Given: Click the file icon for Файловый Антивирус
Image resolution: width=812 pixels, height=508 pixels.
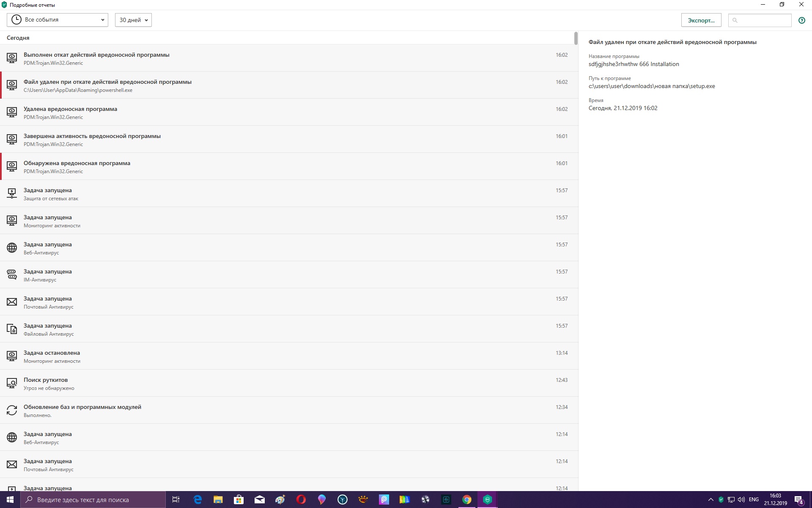Looking at the screenshot, I should click(x=12, y=329).
